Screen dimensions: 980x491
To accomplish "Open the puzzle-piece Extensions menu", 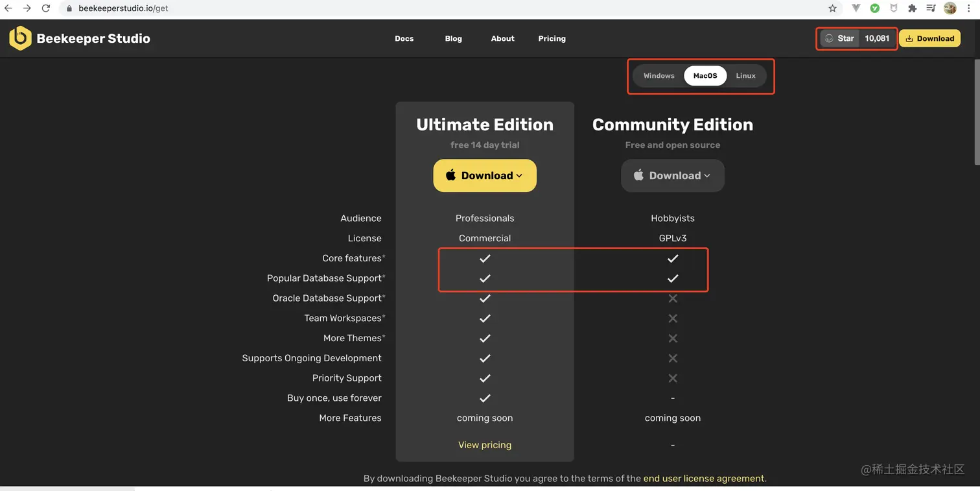I will 913,8.
